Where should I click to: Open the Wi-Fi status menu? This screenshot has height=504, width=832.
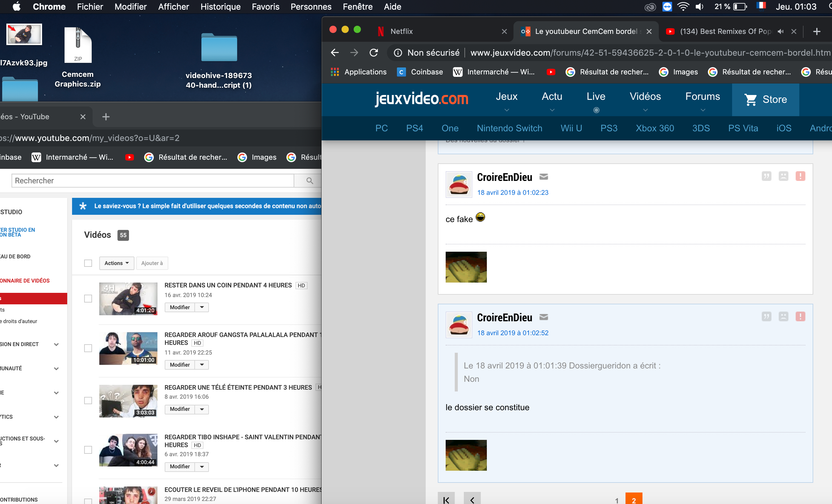point(683,7)
